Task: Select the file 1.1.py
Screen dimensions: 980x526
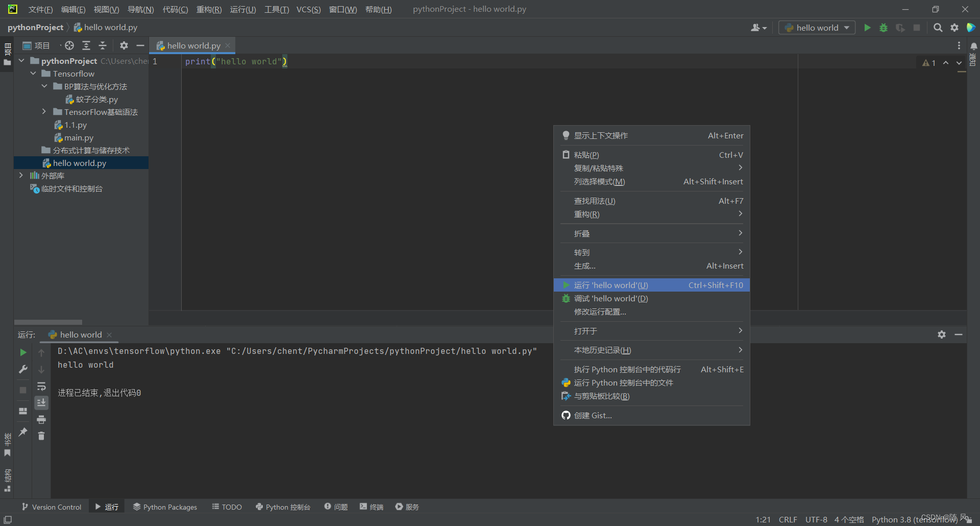Action: (x=71, y=125)
